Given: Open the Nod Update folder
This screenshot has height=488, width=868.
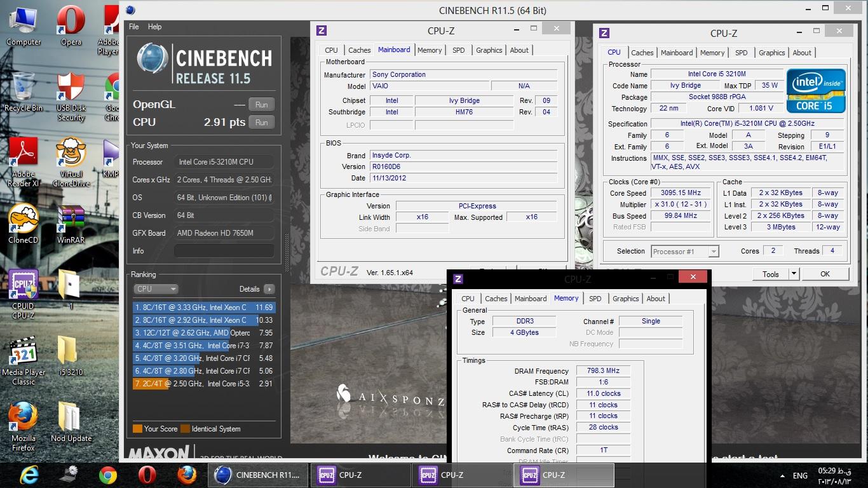Looking at the screenshot, I should (71, 422).
